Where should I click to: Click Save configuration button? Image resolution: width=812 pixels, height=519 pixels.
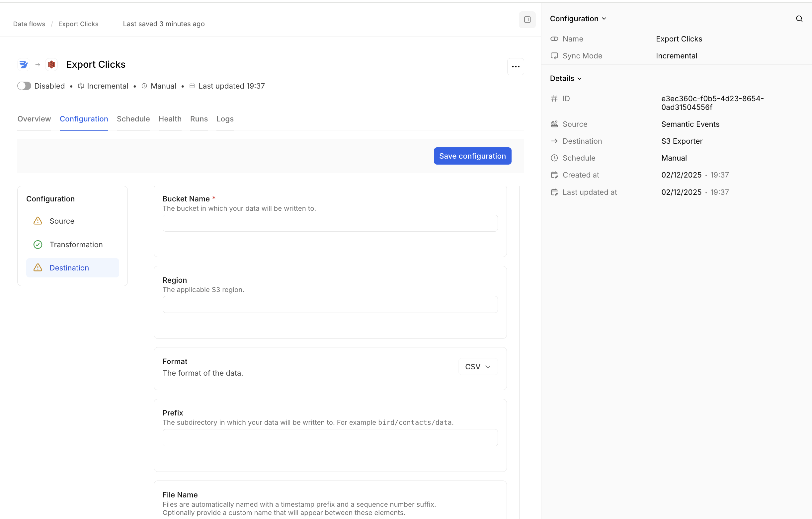[x=472, y=156]
